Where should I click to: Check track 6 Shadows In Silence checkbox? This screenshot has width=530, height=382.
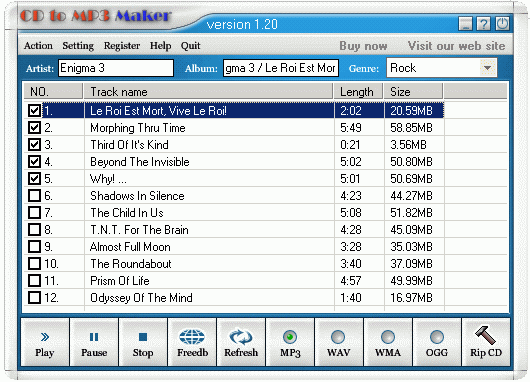tap(34, 195)
